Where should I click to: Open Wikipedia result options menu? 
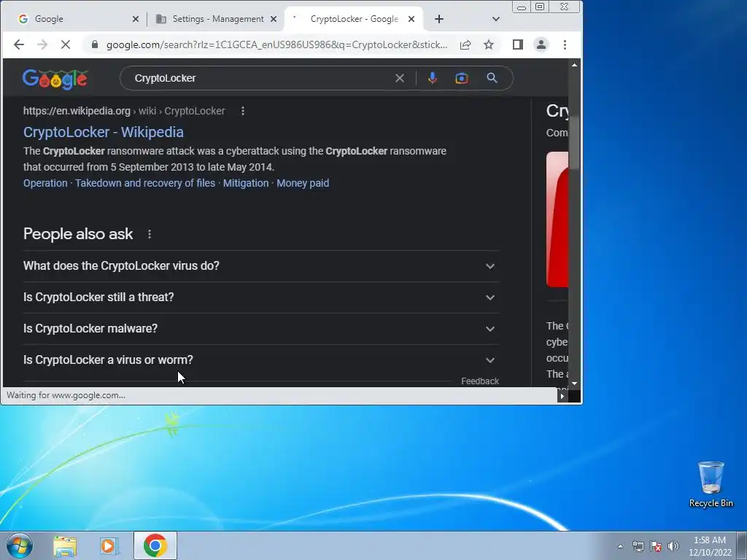coord(242,111)
